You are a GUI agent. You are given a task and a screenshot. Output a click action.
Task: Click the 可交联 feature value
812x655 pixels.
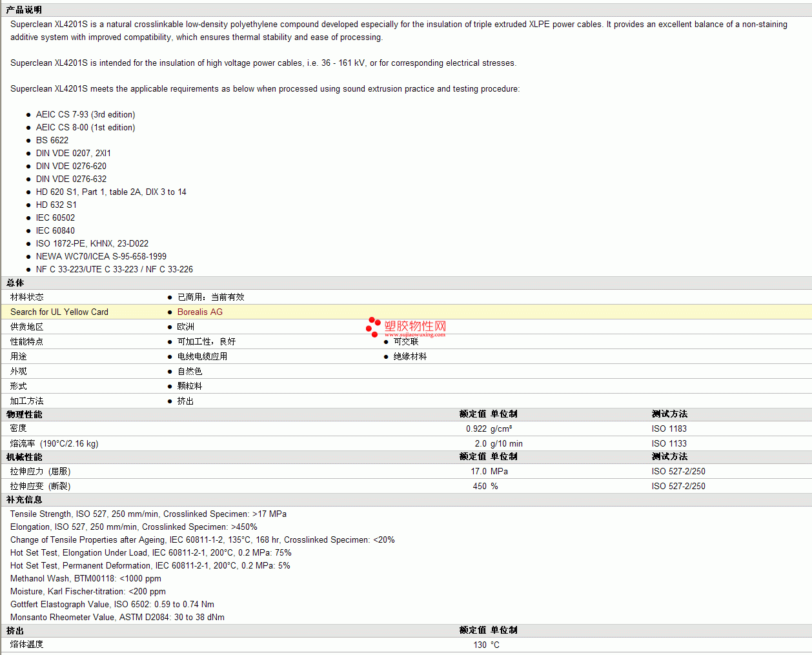(x=406, y=341)
